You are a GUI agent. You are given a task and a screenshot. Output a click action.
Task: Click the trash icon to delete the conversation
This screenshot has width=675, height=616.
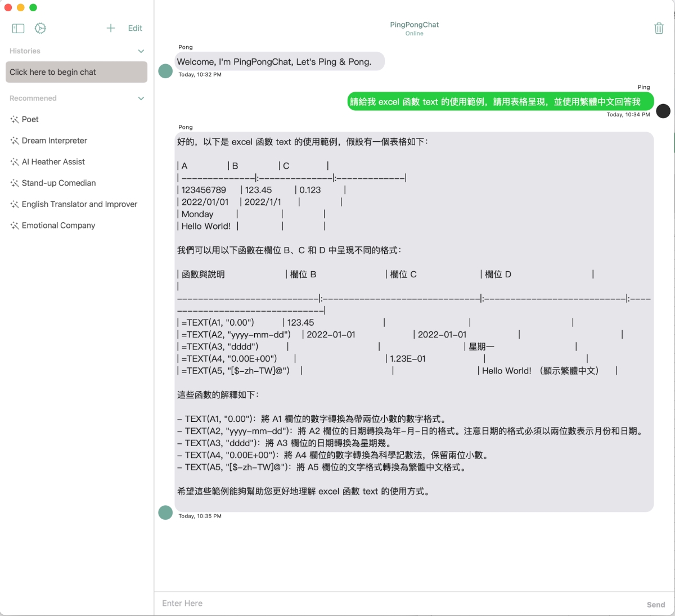click(x=659, y=28)
